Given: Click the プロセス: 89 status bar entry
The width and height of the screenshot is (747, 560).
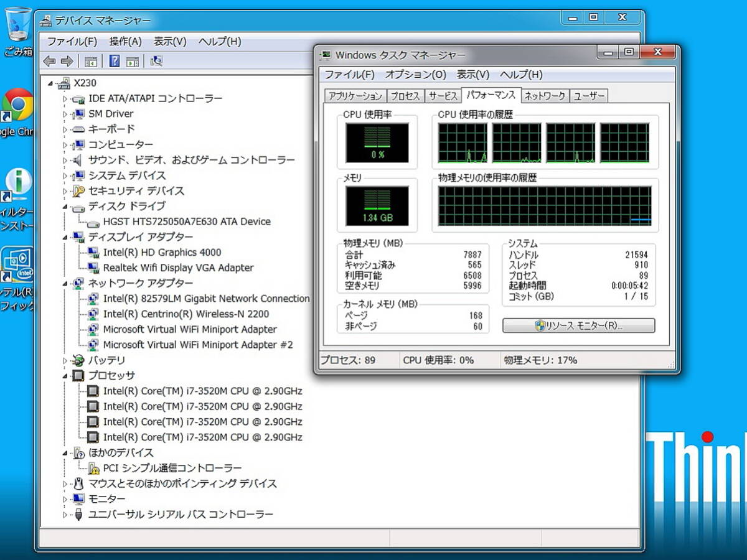Looking at the screenshot, I should (348, 360).
